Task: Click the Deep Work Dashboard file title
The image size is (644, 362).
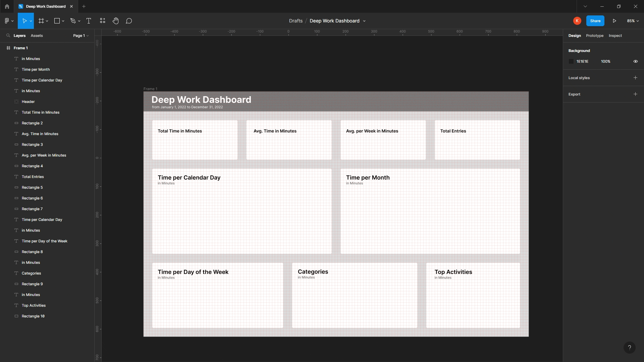Action: (334, 21)
